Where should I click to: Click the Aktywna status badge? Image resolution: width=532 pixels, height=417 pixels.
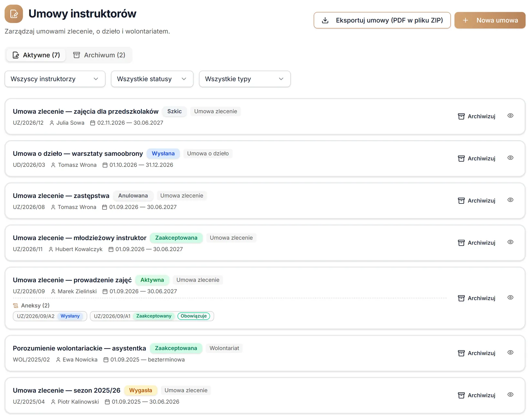click(152, 280)
